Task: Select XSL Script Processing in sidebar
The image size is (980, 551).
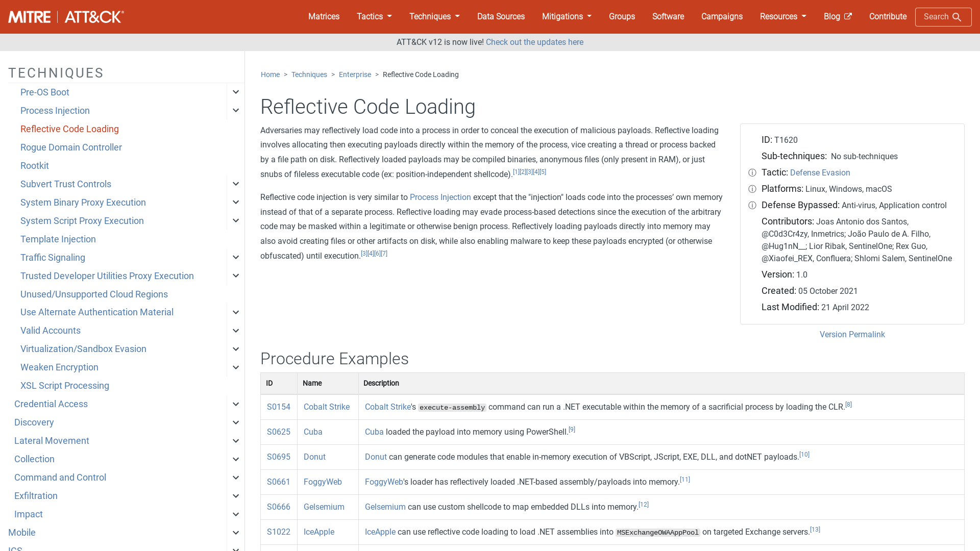Action: 65,386
